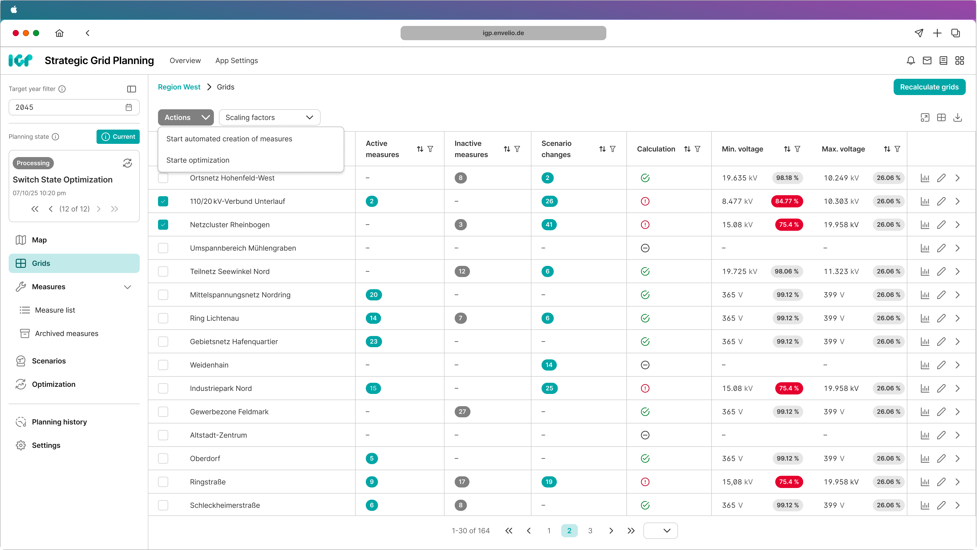Open messages via the envelope icon
This screenshot has width=980, height=550.
[927, 60]
